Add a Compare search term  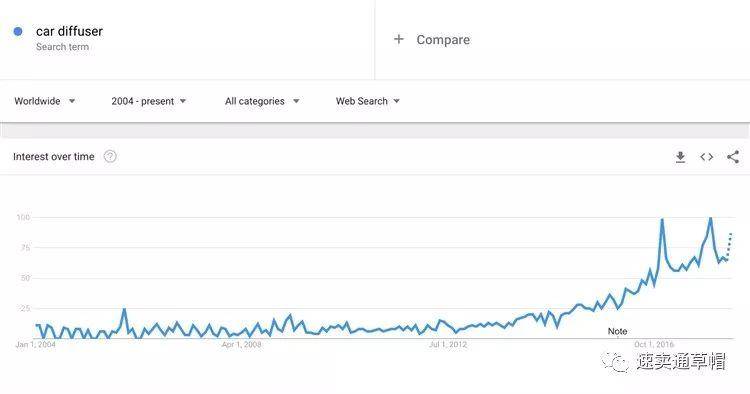443,40
